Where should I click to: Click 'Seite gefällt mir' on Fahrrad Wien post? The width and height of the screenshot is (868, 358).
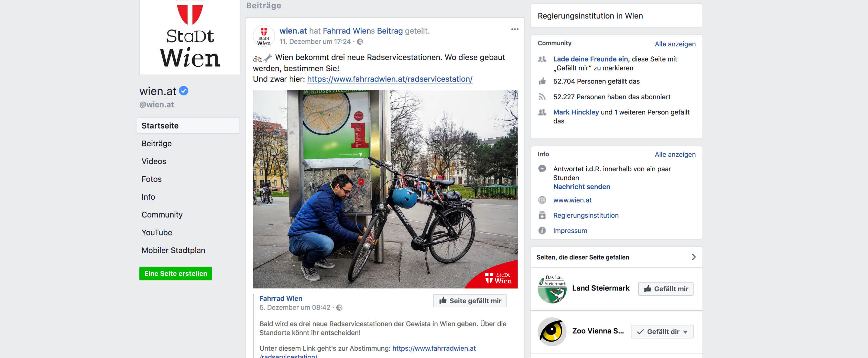tap(470, 301)
